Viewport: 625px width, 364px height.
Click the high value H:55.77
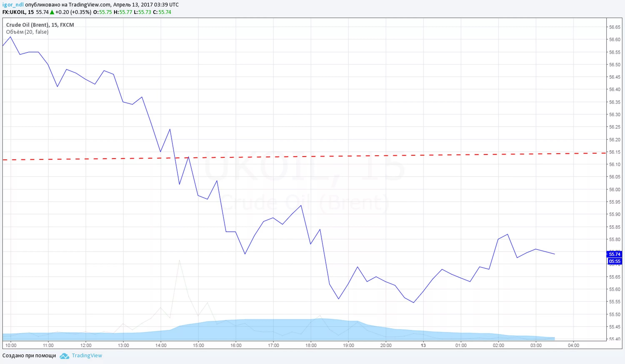click(x=123, y=12)
